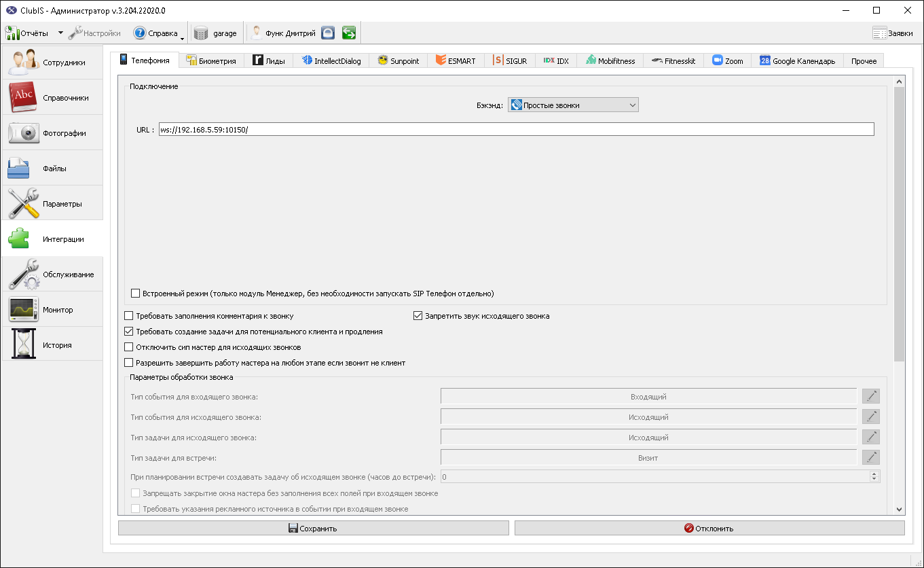This screenshot has width=924, height=568.
Task: Check Отключить сип мастер для исходящих звонков
Action: point(129,347)
